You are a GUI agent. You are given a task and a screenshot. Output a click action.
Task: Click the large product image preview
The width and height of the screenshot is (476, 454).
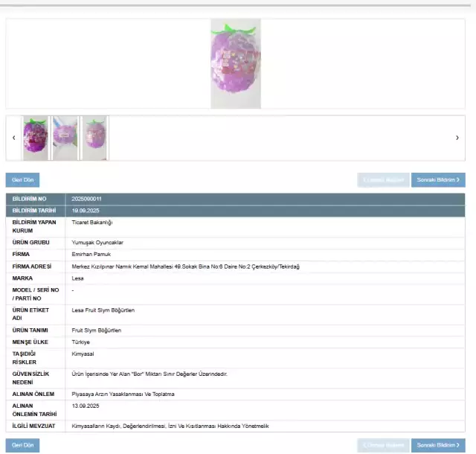point(235,65)
